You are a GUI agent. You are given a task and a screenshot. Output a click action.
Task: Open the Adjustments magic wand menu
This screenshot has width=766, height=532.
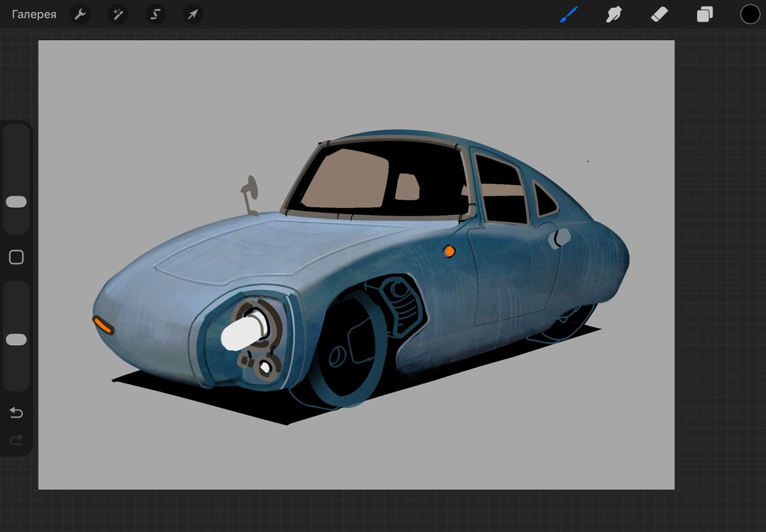point(117,14)
